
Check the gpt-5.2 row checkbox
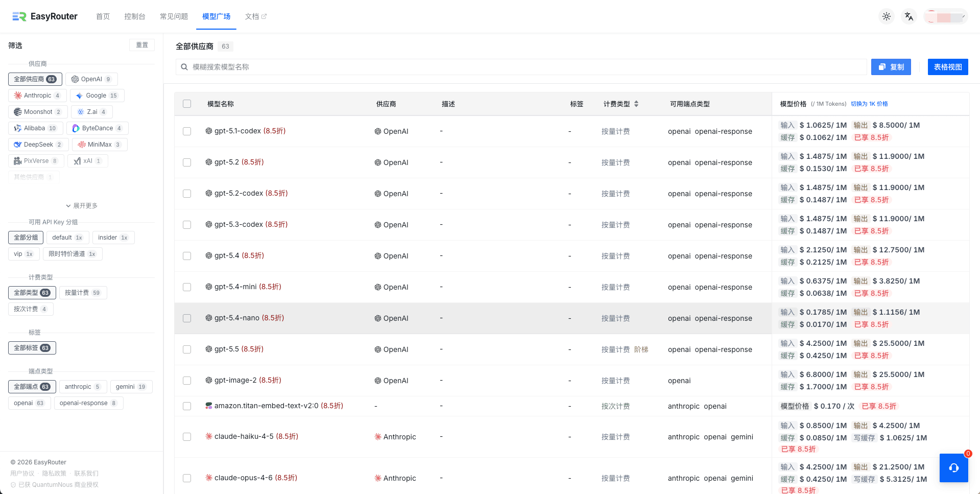187,162
